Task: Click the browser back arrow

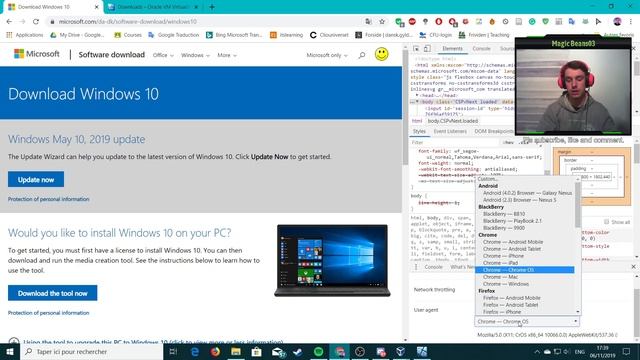Action: pyautogui.click(x=9, y=22)
